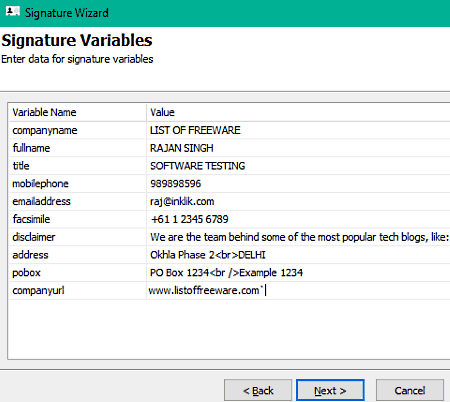This screenshot has width=450, height=402.
Task: Click inside the companyurl edit field
Action: 298,290
